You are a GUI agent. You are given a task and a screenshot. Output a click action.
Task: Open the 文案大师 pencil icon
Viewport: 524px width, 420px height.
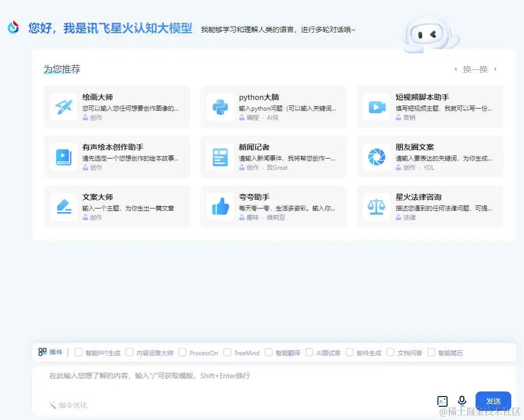point(64,206)
